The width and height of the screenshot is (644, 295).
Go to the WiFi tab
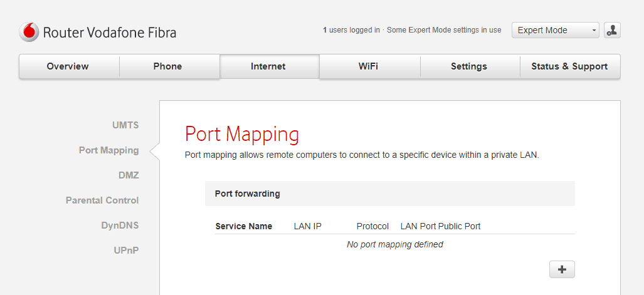(370, 66)
